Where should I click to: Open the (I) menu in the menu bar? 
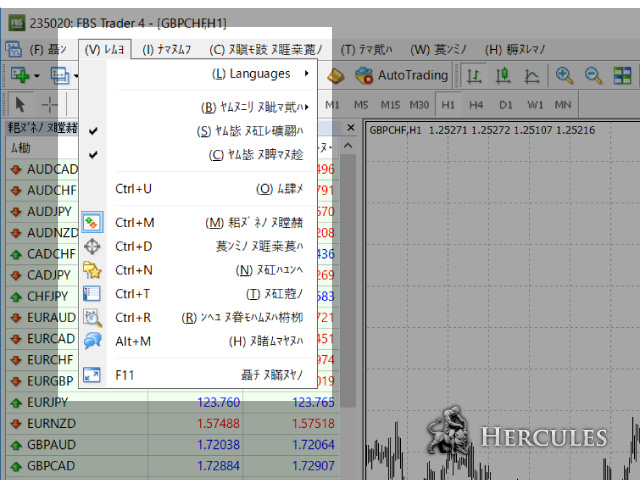pos(167,50)
